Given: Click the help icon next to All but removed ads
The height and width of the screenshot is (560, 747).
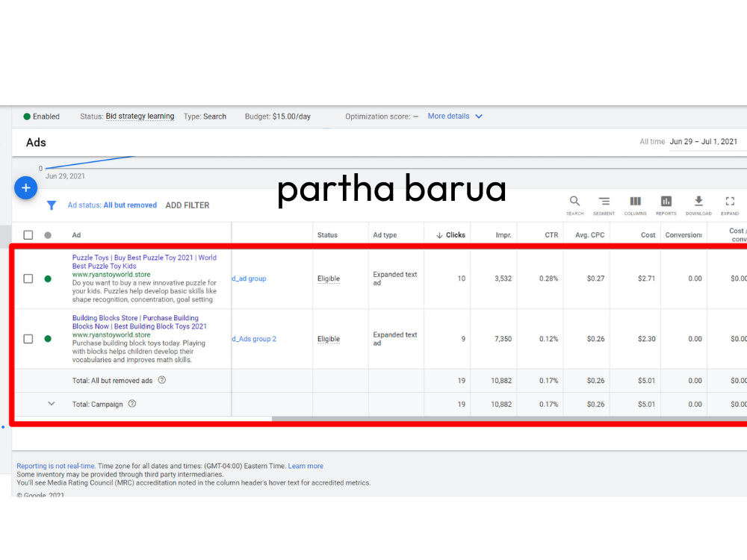Looking at the screenshot, I should click(162, 380).
